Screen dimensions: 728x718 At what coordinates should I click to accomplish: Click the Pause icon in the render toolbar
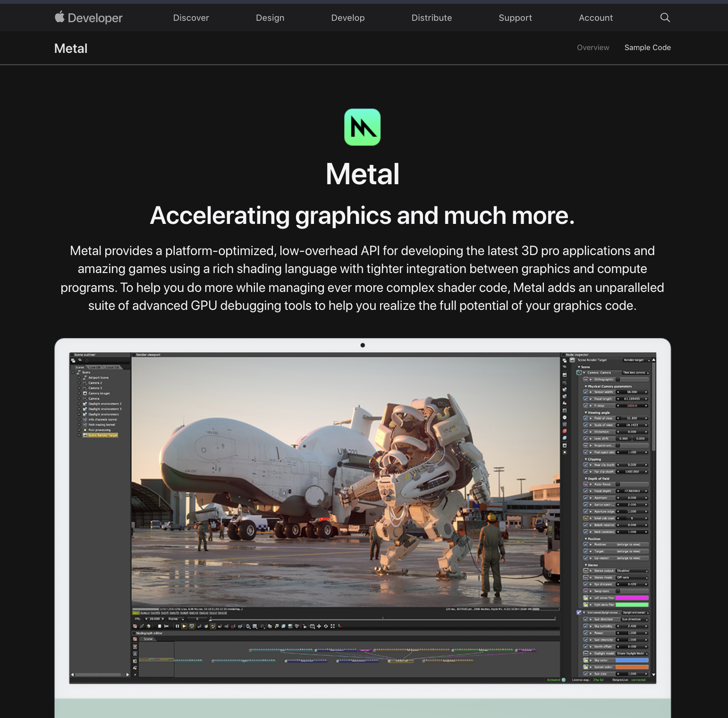(177, 626)
